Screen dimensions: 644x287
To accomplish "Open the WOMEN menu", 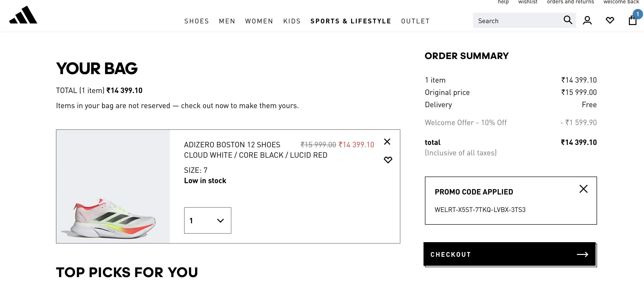I will click(x=259, y=21).
